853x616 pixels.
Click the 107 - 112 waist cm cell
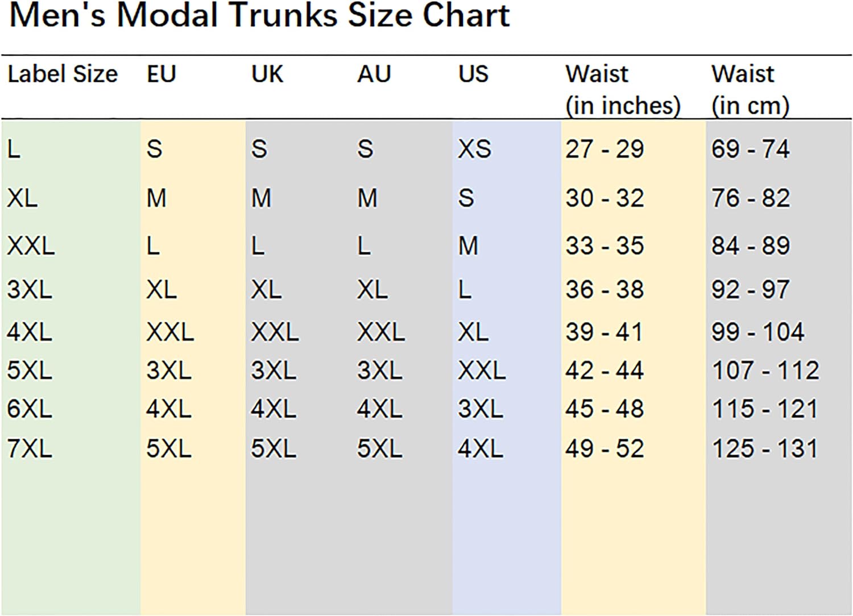[x=765, y=371]
